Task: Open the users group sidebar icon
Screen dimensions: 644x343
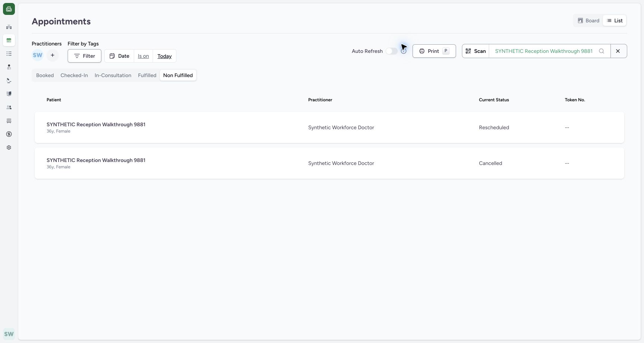Action: point(9,107)
